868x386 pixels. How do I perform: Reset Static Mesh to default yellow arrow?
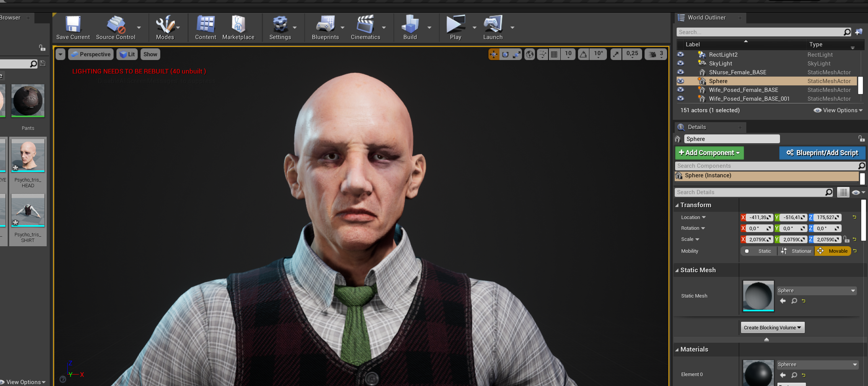click(x=804, y=301)
